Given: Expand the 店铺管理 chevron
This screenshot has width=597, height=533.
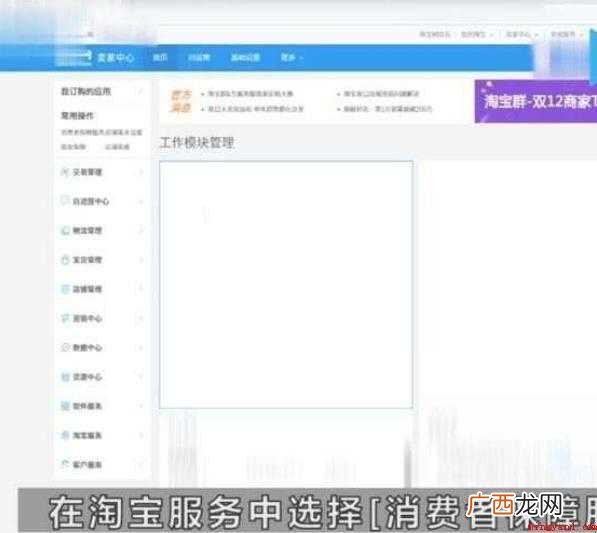Looking at the screenshot, I should (141, 289).
